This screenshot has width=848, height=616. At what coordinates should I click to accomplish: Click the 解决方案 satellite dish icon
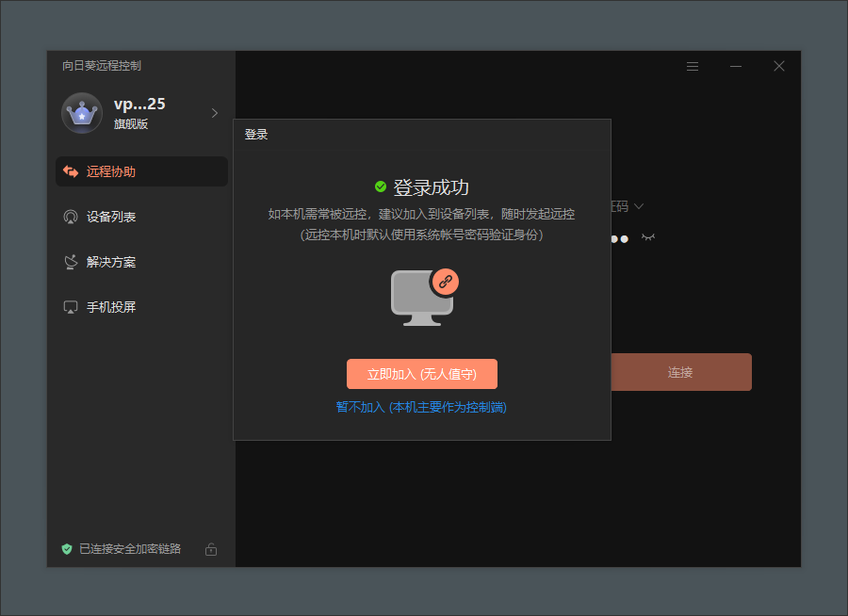(71, 262)
